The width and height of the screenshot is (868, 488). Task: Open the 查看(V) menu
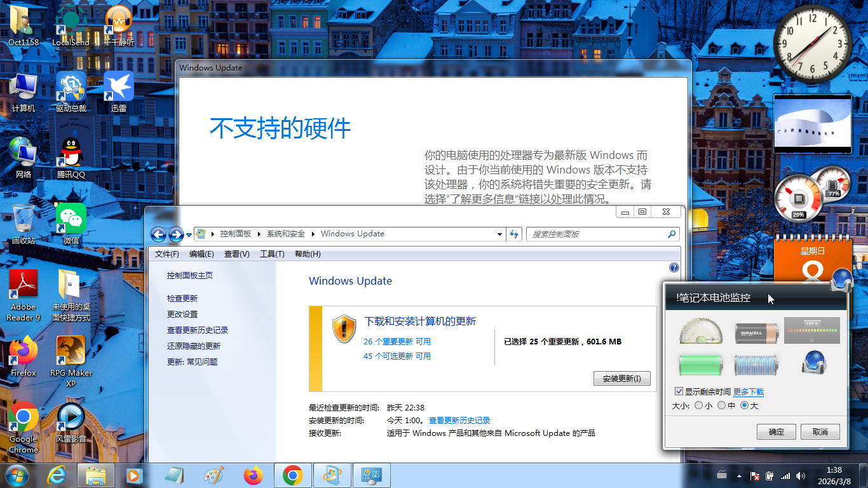click(236, 254)
